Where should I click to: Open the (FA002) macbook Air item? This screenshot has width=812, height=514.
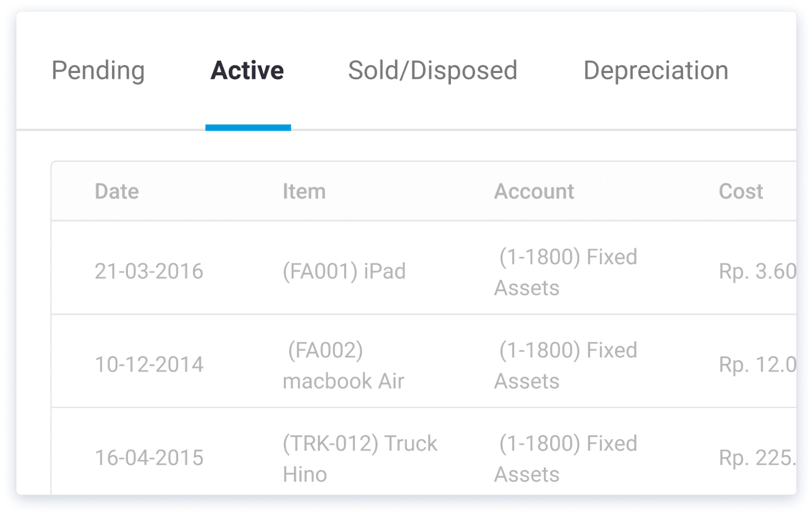(344, 365)
